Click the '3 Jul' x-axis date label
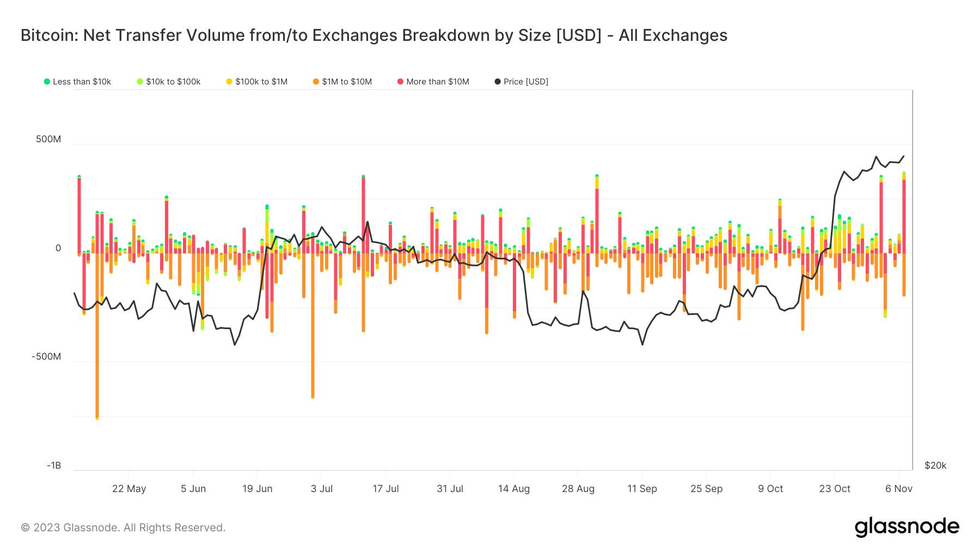 [x=322, y=489]
